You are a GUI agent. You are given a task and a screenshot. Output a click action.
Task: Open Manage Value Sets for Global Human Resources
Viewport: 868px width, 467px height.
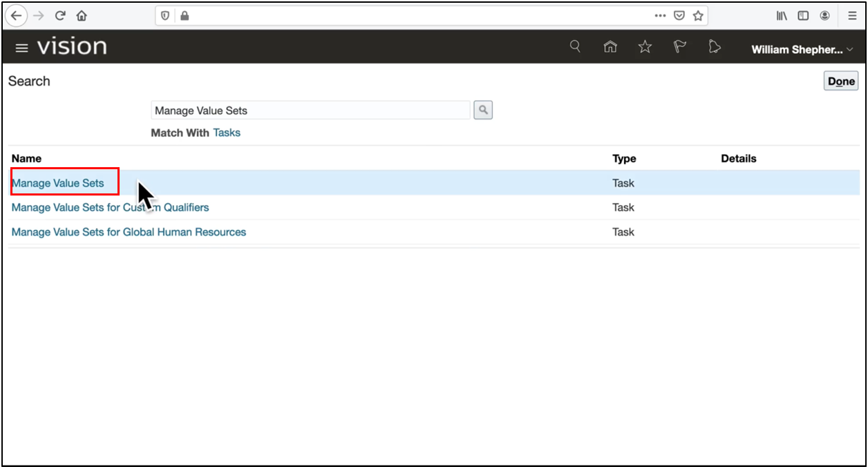pyautogui.click(x=129, y=232)
